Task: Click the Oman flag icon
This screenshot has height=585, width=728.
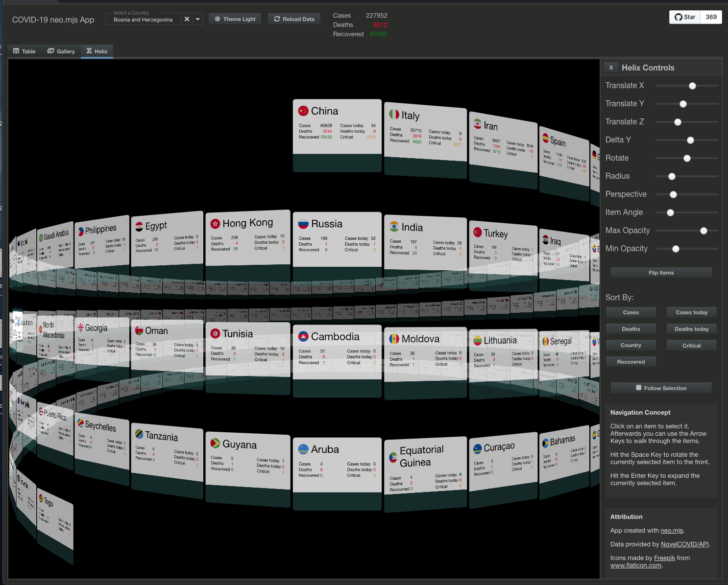Action: (x=139, y=330)
